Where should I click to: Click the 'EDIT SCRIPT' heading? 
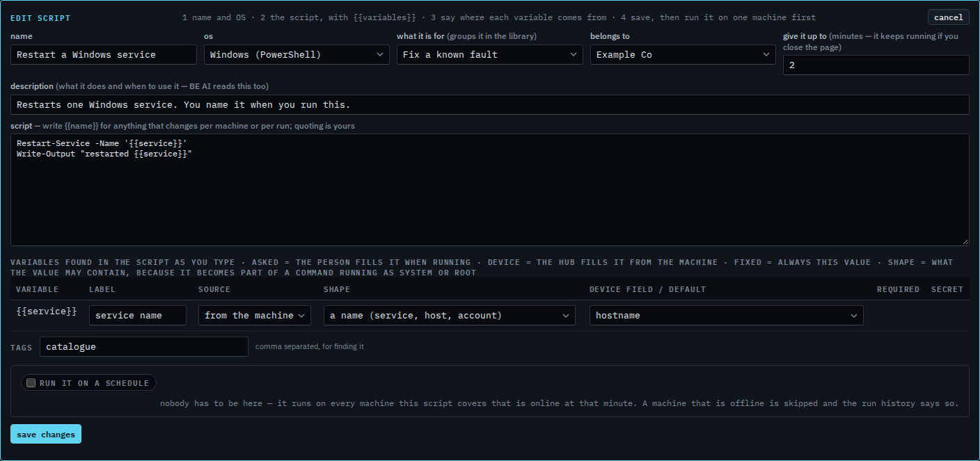coord(40,18)
